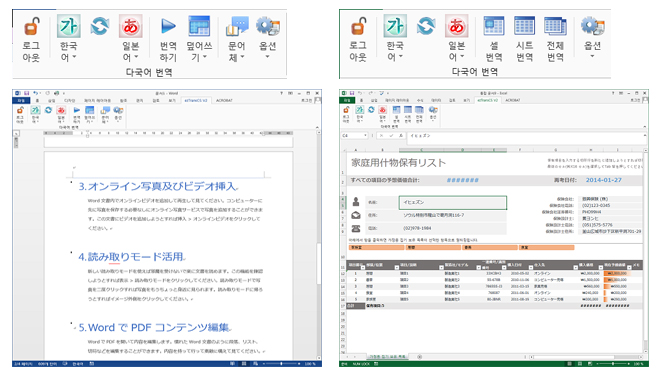Click 로그아웃 lock icon in enlarged Excel ribbon
The width and height of the screenshot is (663, 376).
tap(358, 26)
